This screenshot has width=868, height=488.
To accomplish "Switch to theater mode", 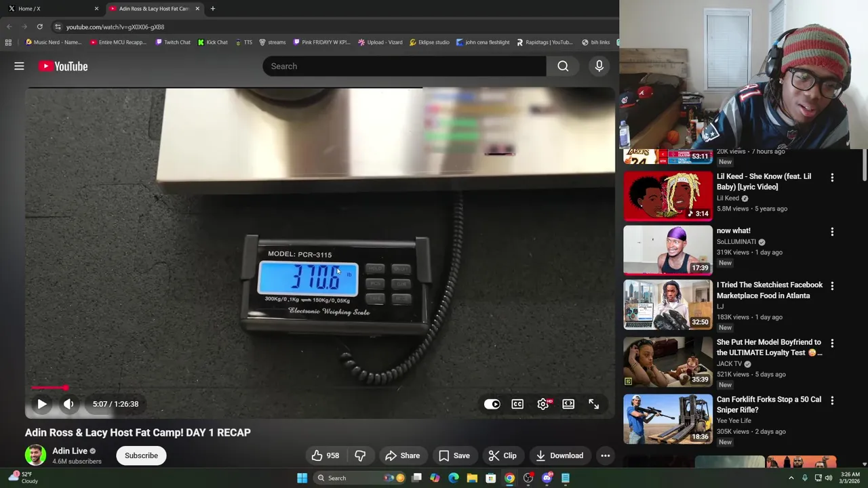I will tap(568, 404).
